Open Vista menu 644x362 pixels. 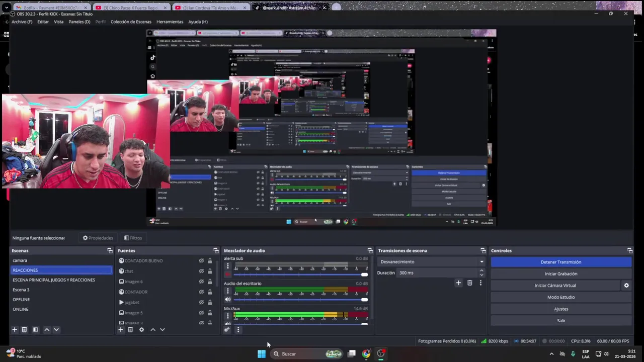pyautogui.click(x=59, y=22)
